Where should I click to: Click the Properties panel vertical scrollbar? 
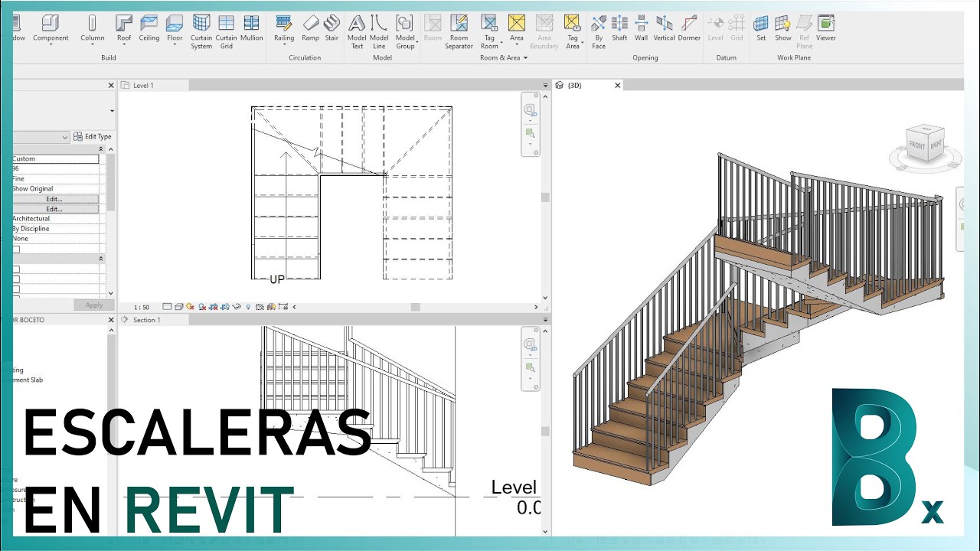click(x=111, y=182)
